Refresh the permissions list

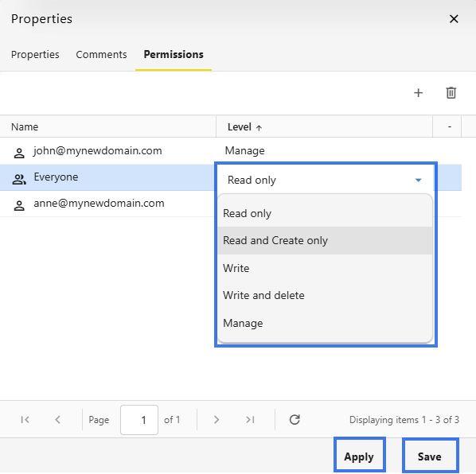(295, 419)
